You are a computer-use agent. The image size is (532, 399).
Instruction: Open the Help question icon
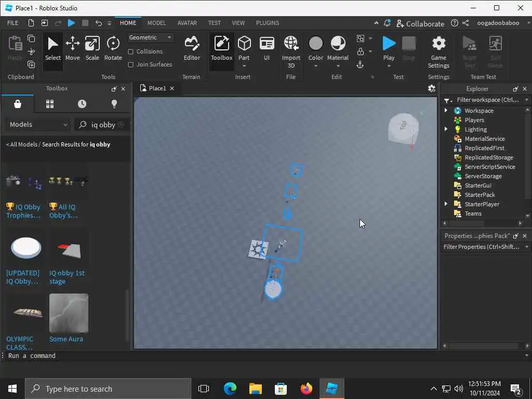454,23
